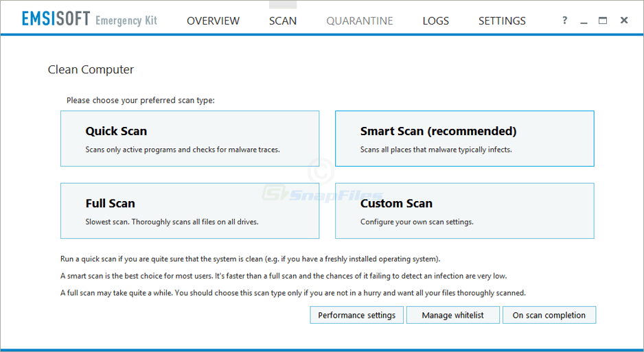Image resolution: width=644 pixels, height=352 pixels.
Task: Minimize the Emsisoft window
Action: pyautogui.click(x=584, y=21)
